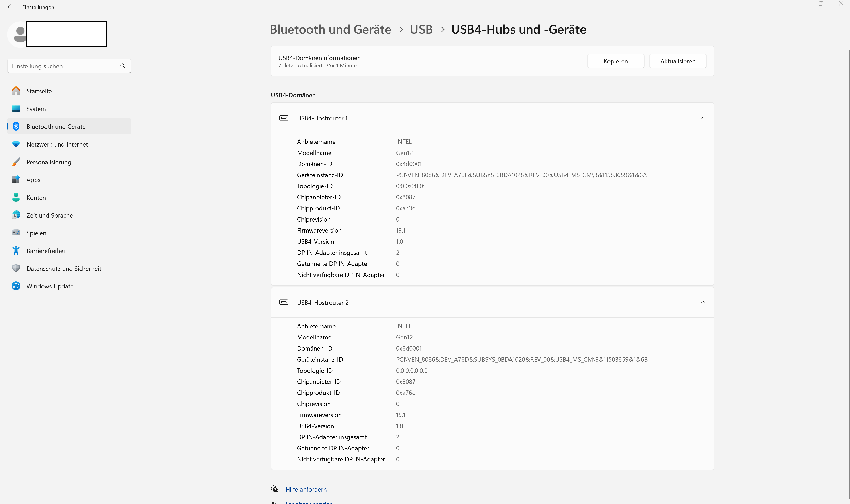The image size is (850, 504).
Task: Click the search magnifier icon
Action: pyautogui.click(x=123, y=66)
